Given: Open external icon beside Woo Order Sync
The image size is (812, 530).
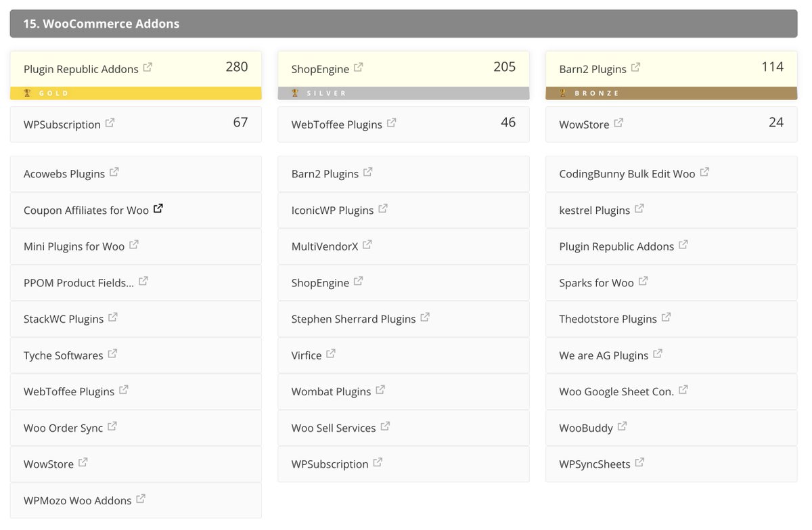Looking at the screenshot, I should (112, 426).
